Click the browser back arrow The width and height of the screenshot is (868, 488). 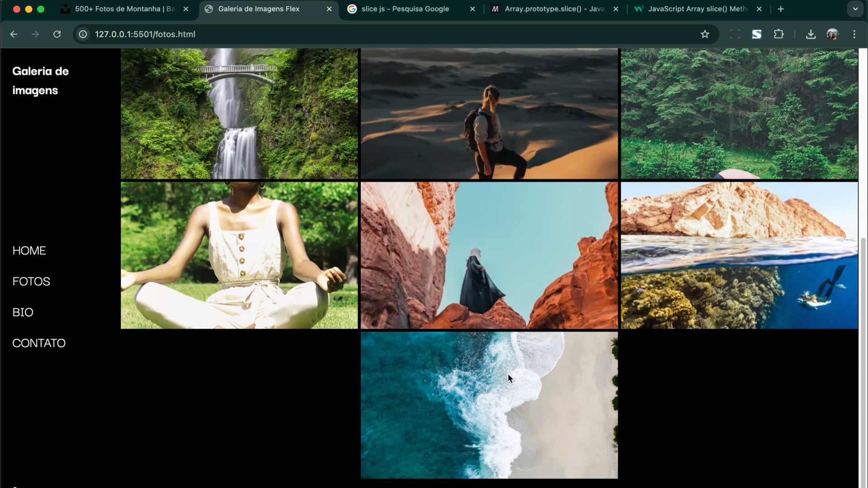(x=14, y=34)
